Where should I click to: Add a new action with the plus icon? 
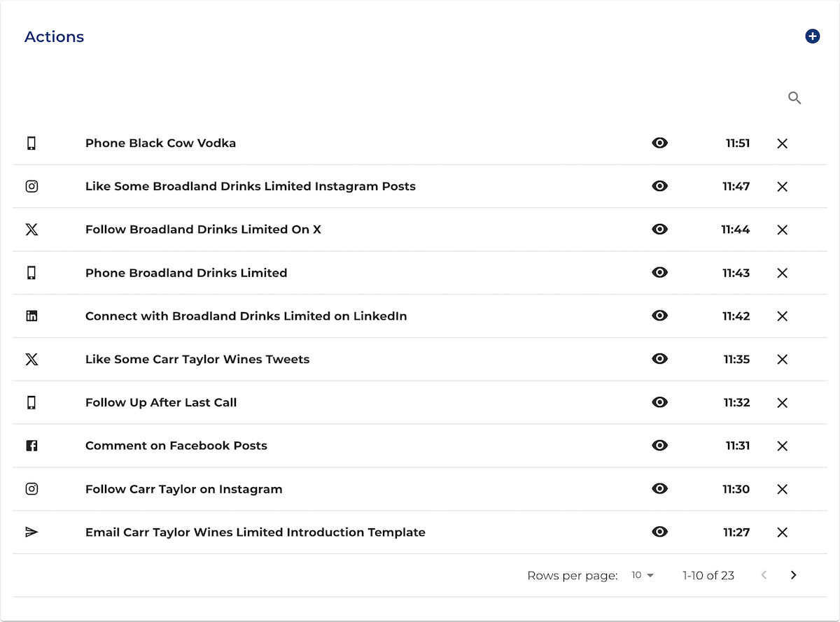click(x=812, y=36)
